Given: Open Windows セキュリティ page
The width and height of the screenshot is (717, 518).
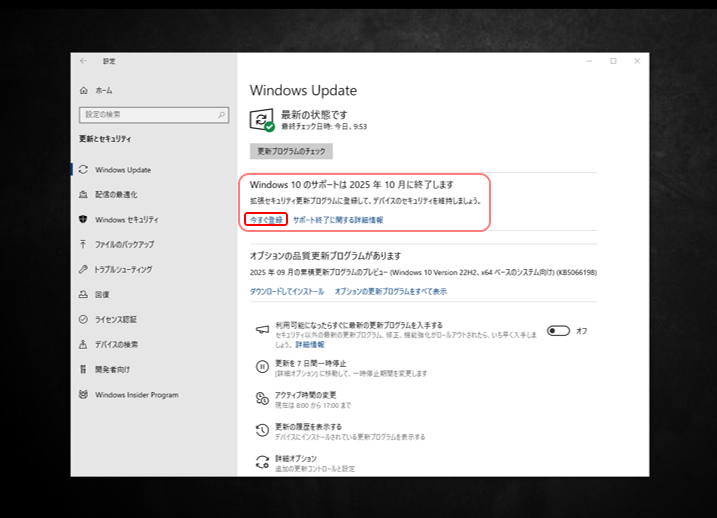Looking at the screenshot, I should [x=126, y=219].
